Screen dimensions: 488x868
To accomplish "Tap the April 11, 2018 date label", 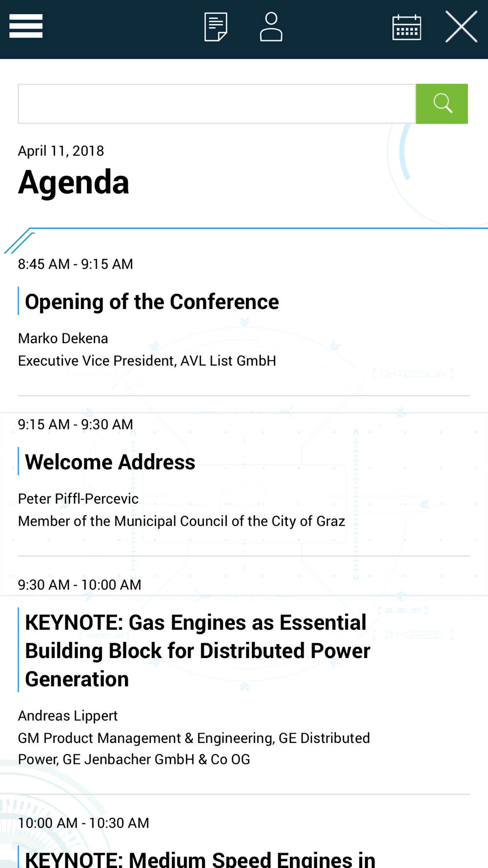I will tap(61, 151).
